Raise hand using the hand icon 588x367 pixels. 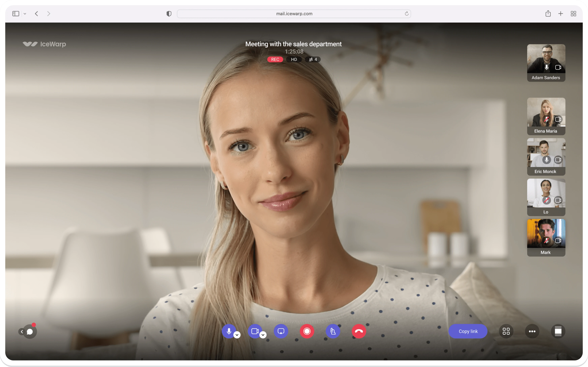(333, 331)
